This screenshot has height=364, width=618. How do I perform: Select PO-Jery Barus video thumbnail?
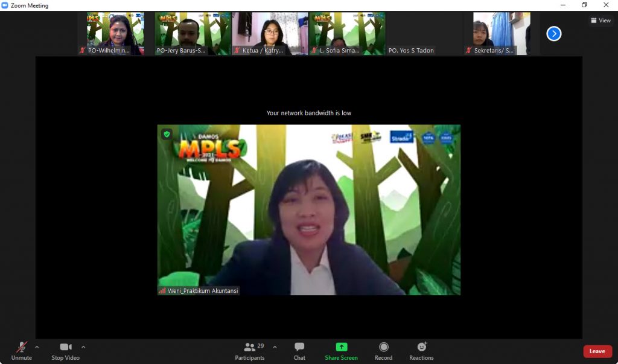pos(193,33)
